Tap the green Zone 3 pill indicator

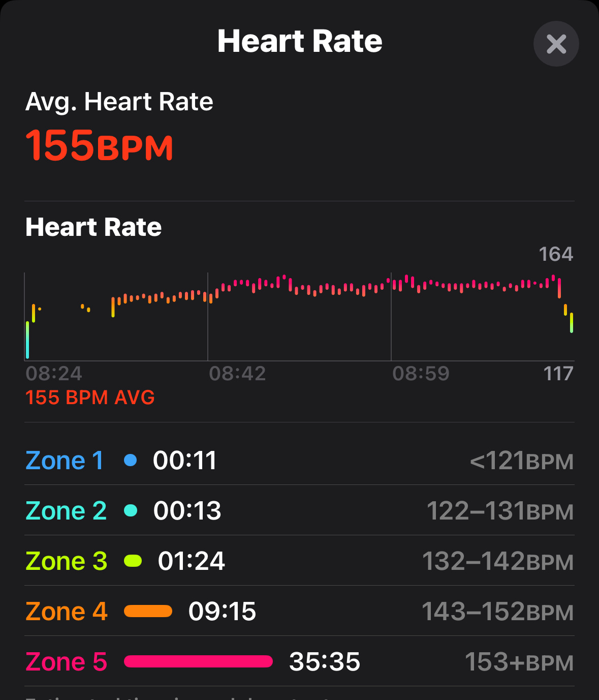click(133, 561)
